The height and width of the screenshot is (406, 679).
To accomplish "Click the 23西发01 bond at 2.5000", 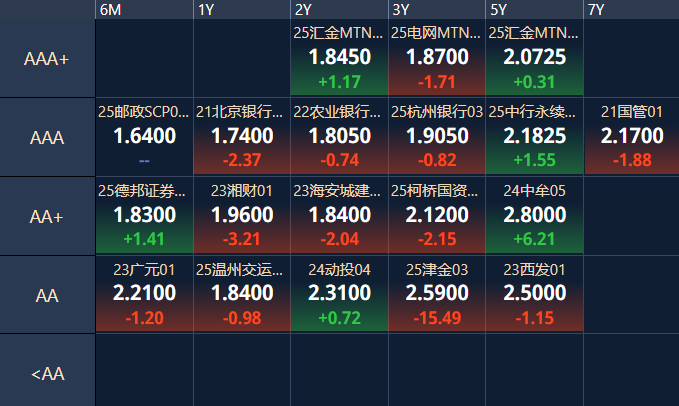I will pos(535,294).
